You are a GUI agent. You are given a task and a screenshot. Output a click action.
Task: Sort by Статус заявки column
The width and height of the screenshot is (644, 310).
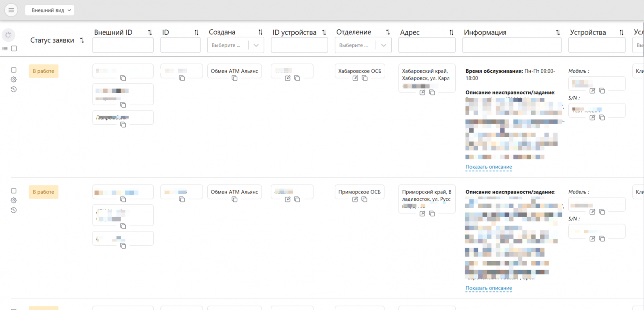pos(82,40)
